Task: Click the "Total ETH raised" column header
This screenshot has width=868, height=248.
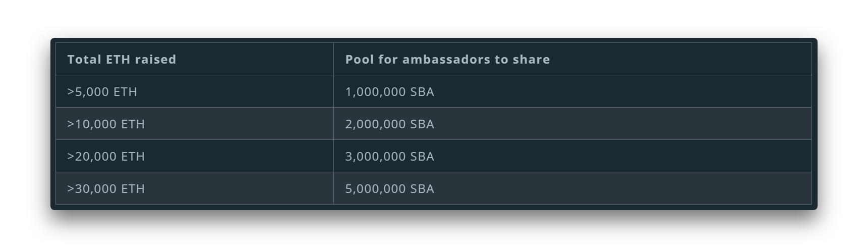Action: point(122,59)
